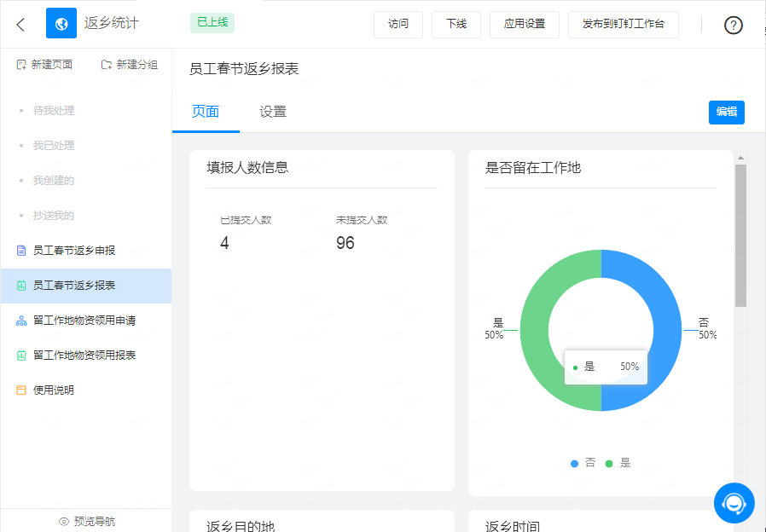Image resolution: width=766 pixels, height=532 pixels.
Task: Click the 发布到钉钉工作台 button
Action: pos(624,25)
